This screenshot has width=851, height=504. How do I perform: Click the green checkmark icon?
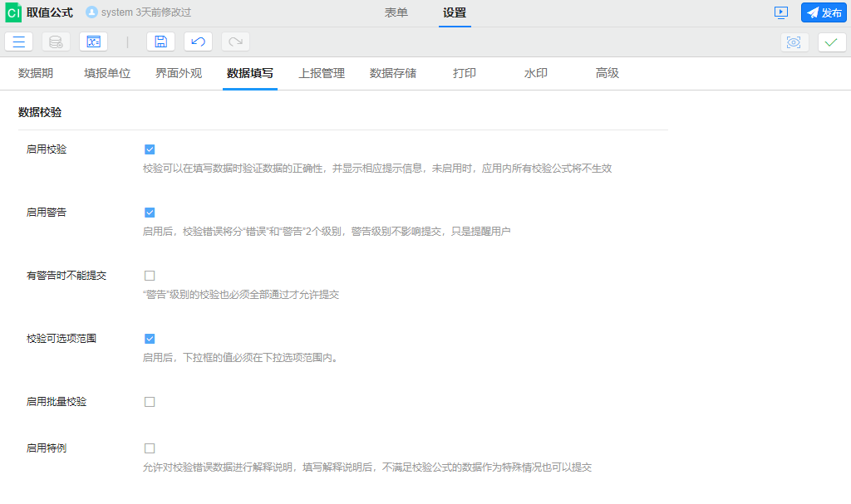click(831, 42)
